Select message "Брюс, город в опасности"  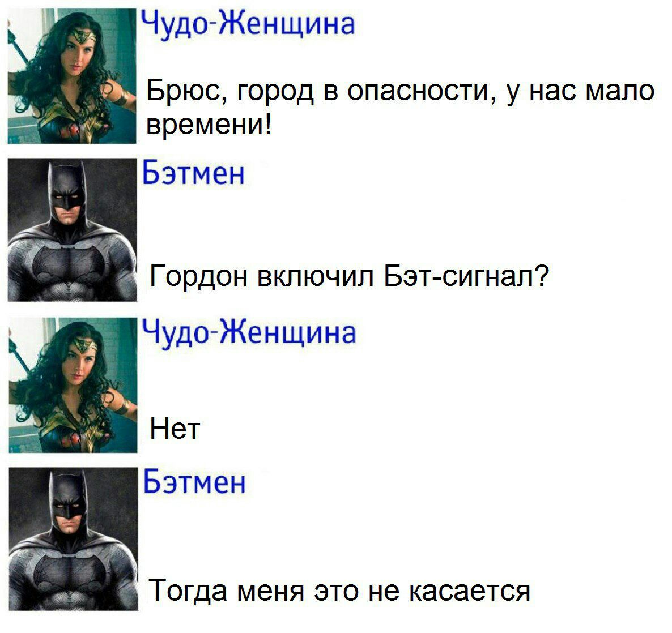click(401, 108)
